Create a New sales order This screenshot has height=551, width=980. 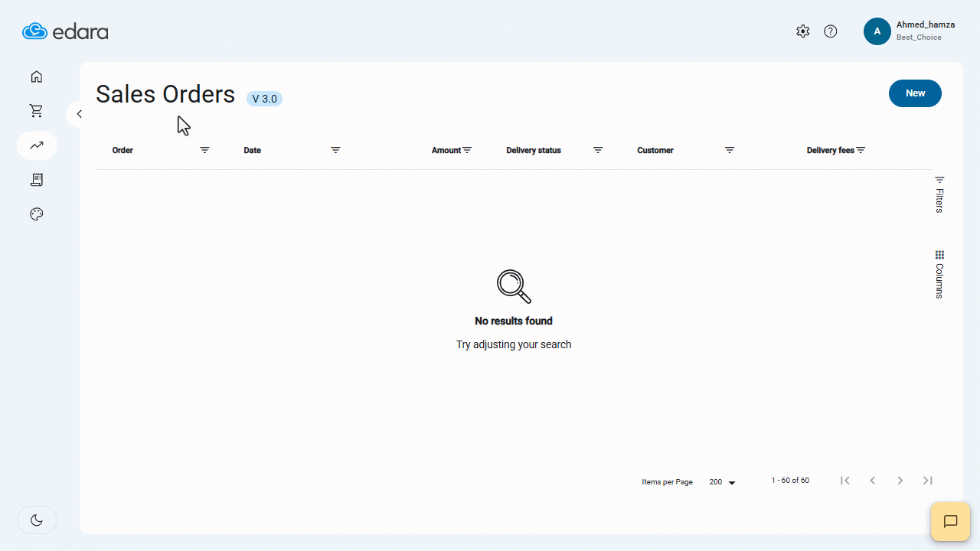click(x=915, y=93)
